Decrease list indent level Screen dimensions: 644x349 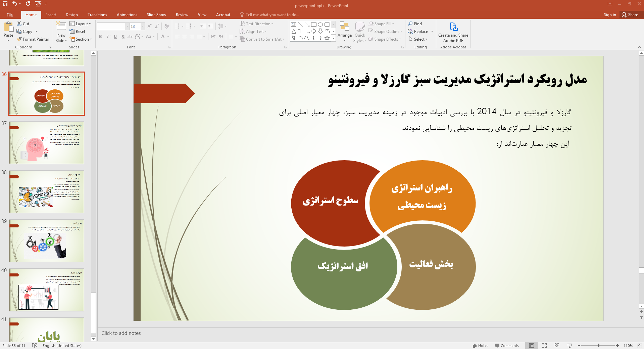click(203, 26)
